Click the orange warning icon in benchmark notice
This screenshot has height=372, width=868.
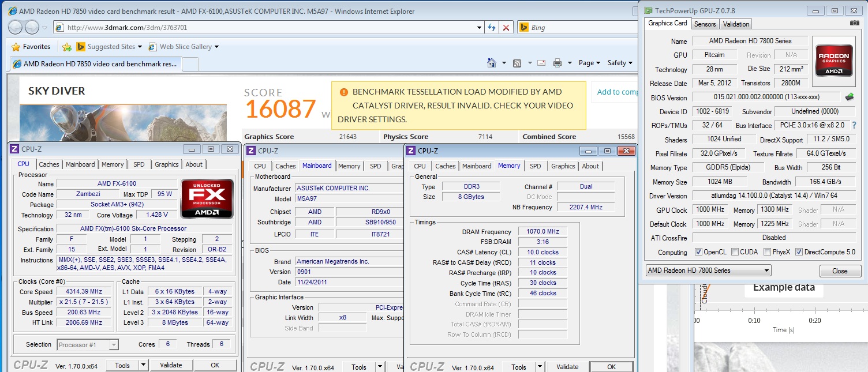pos(343,92)
